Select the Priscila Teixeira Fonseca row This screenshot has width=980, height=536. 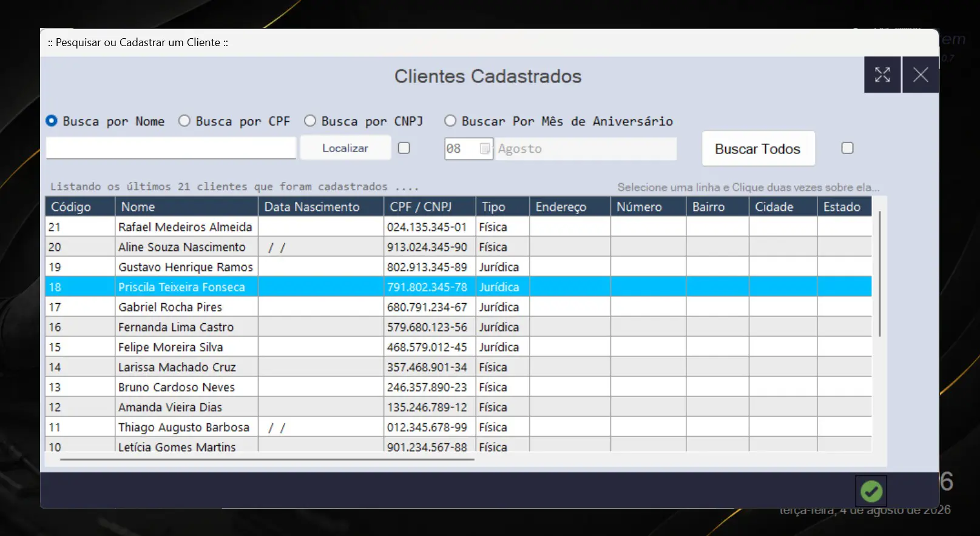(458, 287)
